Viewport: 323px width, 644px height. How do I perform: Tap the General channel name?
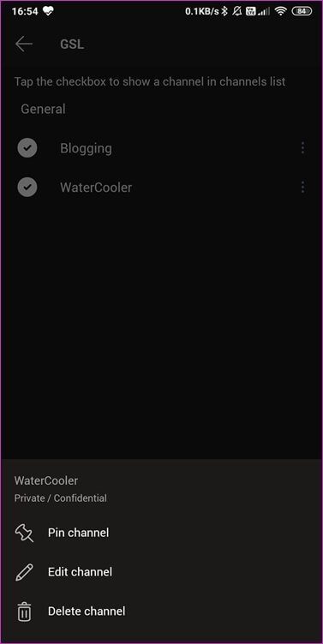tap(43, 110)
